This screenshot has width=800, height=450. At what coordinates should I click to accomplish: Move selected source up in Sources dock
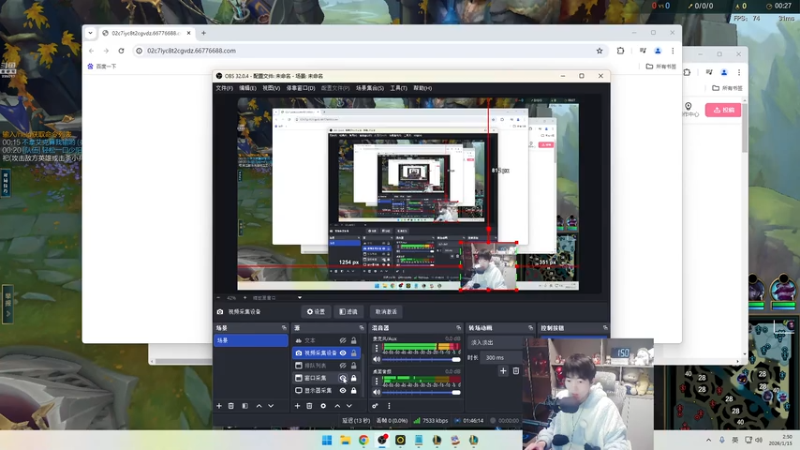coord(337,406)
